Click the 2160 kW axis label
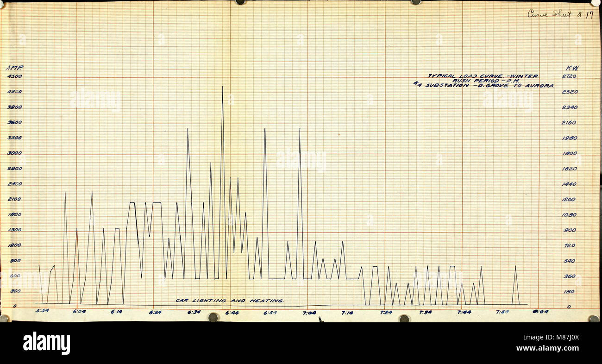This screenshot has height=364, width=602. [x=570, y=123]
